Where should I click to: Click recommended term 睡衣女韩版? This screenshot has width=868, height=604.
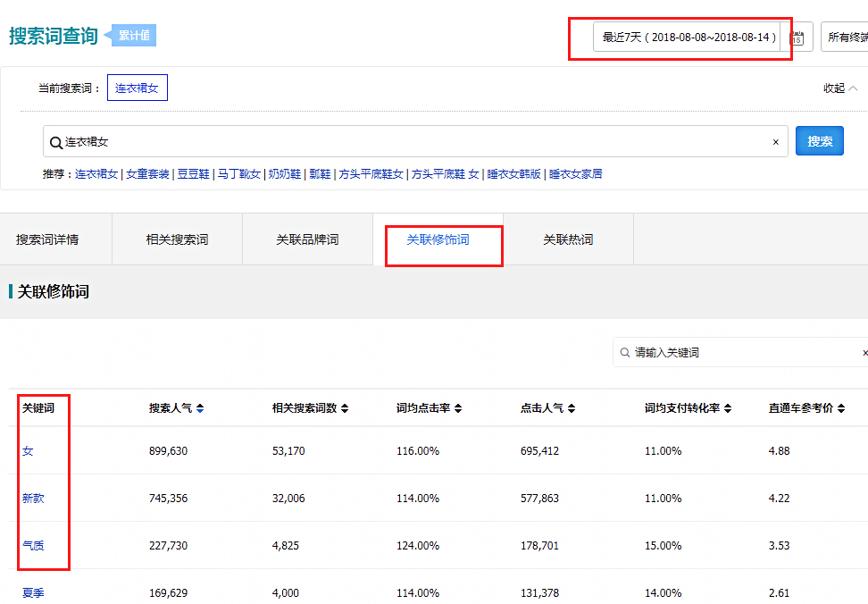tap(513, 174)
